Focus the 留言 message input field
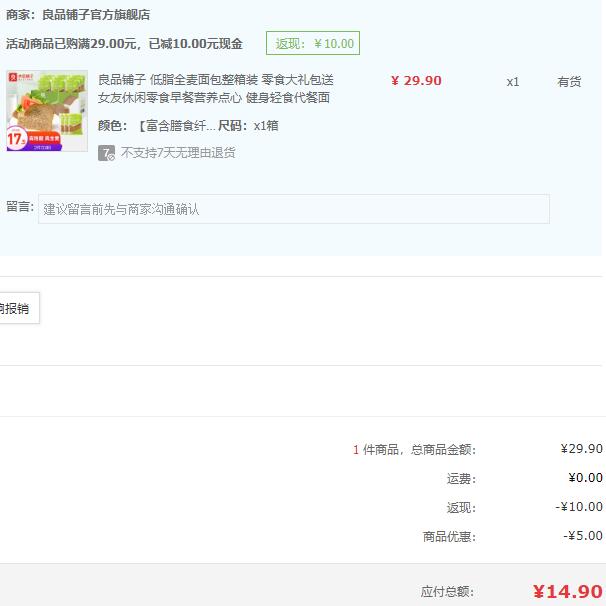This screenshot has height=606, width=606. (x=293, y=209)
